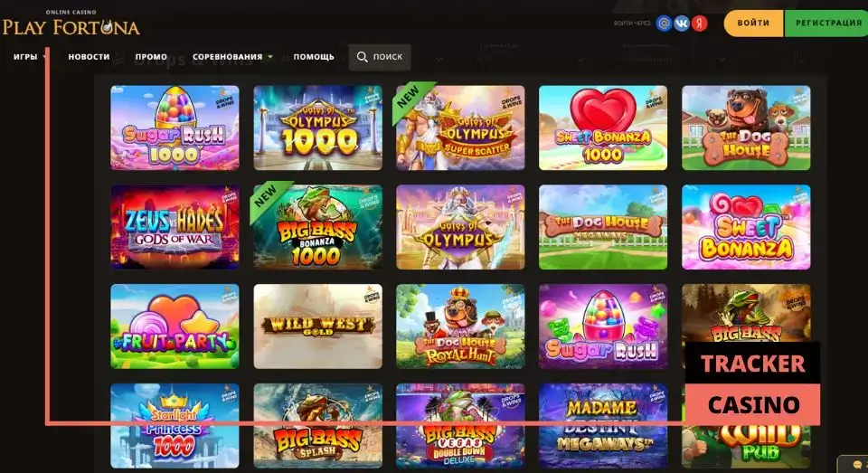Open The Dog House Megaways game
Image resolution: width=868 pixels, height=473 pixels.
click(603, 227)
